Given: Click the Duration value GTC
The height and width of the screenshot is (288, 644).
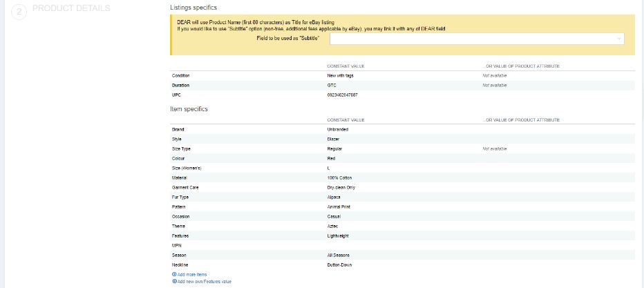Looking at the screenshot, I should [x=332, y=85].
